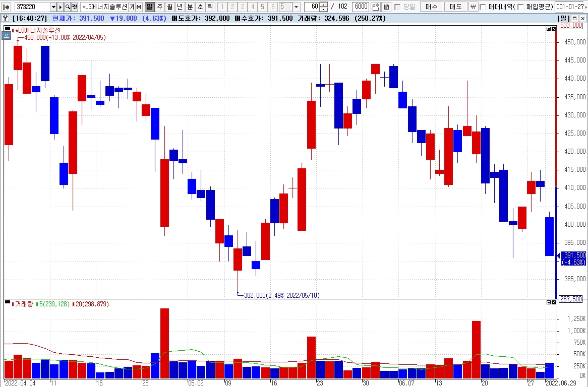This screenshot has height=387, width=588.
Task: Click the 호 badge at chart top-left
Action: 7,36
